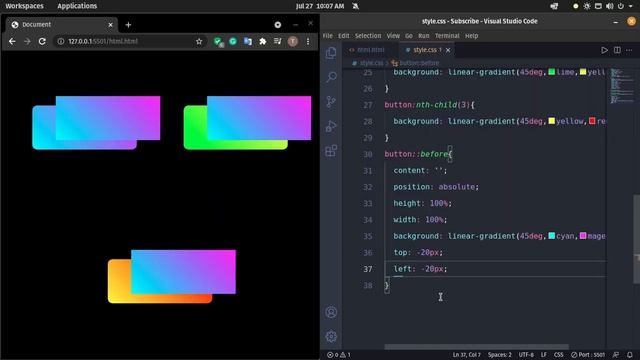Image resolution: width=640 pixels, height=360 pixels.
Task: Click the Chrome address bar URL
Action: pos(103,41)
